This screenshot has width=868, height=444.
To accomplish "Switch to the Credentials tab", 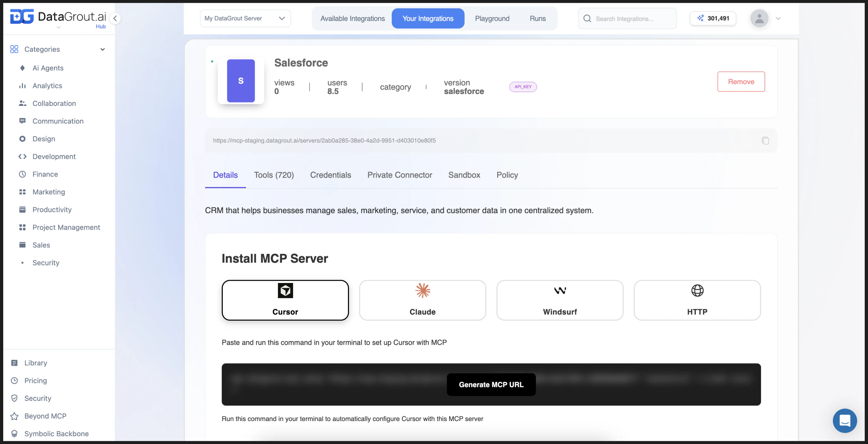I will pyautogui.click(x=330, y=175).
